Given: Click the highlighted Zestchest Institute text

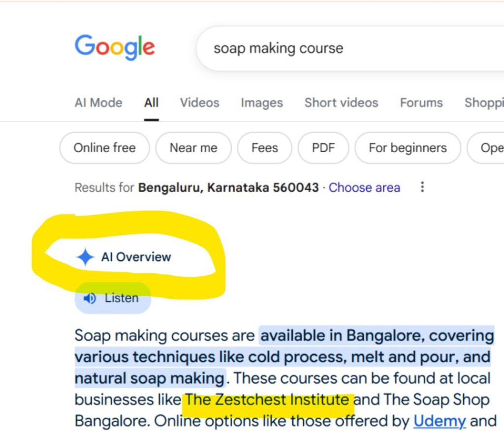Looking at the screenshot, I should (268, 399).
